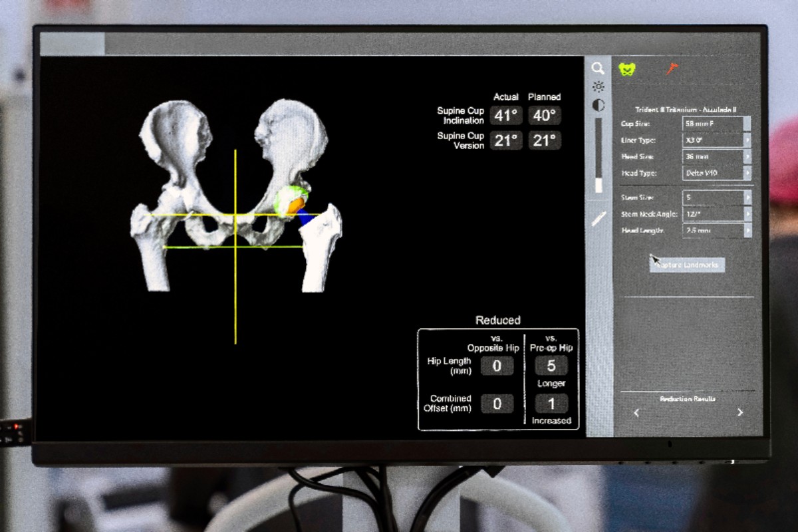Go to next step with right arrow

pyautogui.click(x=740, y=412)
